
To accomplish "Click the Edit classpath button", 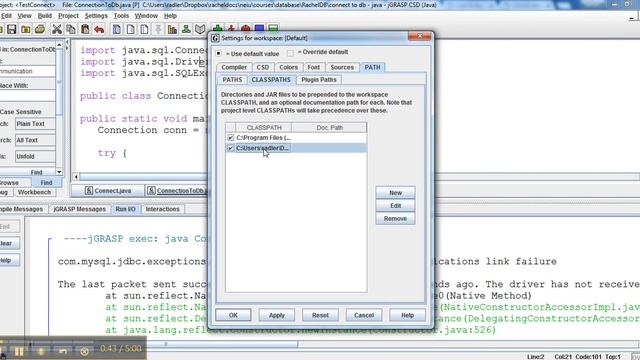I will coord(396,206).
